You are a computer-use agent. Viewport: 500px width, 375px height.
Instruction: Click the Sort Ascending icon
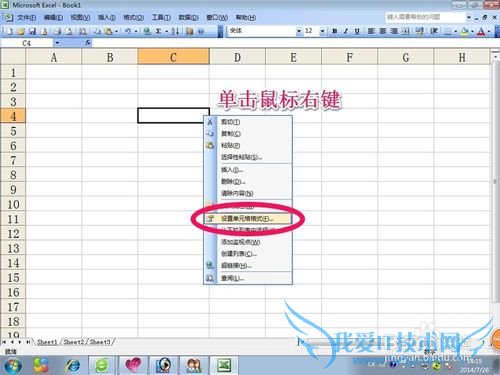(175, 31)
